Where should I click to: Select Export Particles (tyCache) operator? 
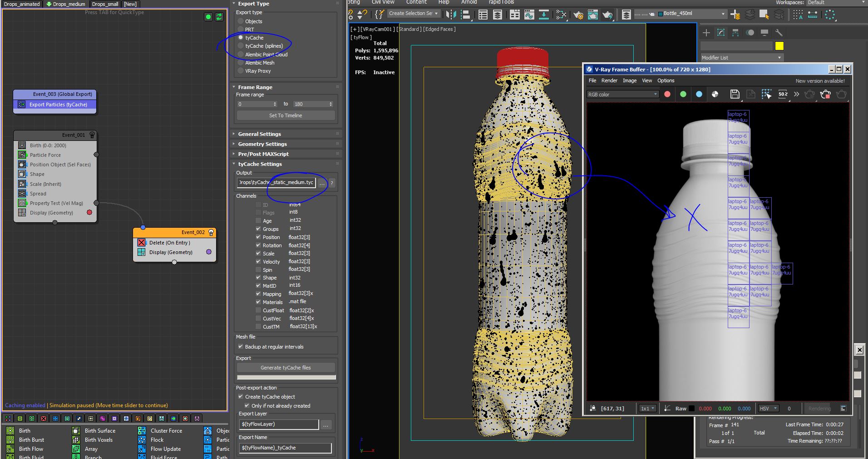pyautogui.click(x=55, y=105)
